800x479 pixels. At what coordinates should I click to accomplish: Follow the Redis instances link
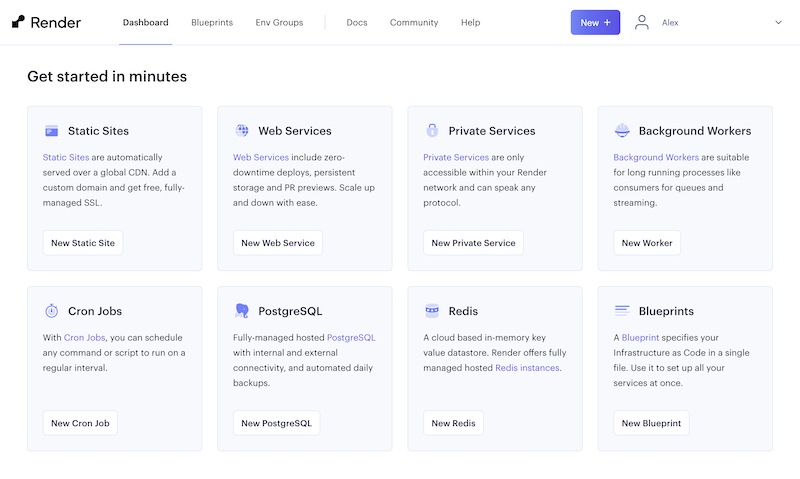point(527,367)
